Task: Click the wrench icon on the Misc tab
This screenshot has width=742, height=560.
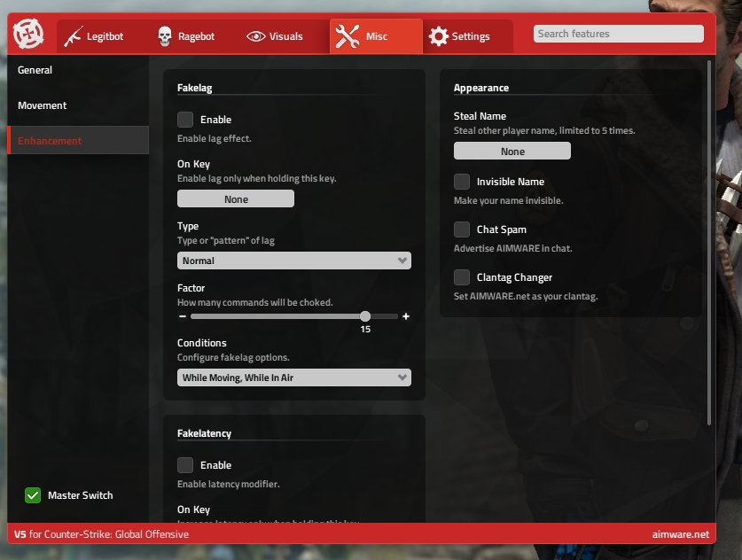Action: (x=348, y=36)
